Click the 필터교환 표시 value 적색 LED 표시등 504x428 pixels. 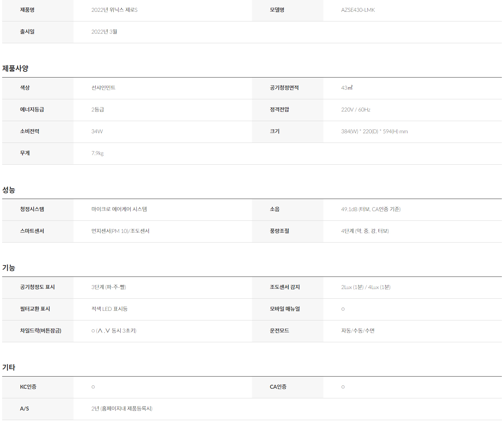pos(109,309)
